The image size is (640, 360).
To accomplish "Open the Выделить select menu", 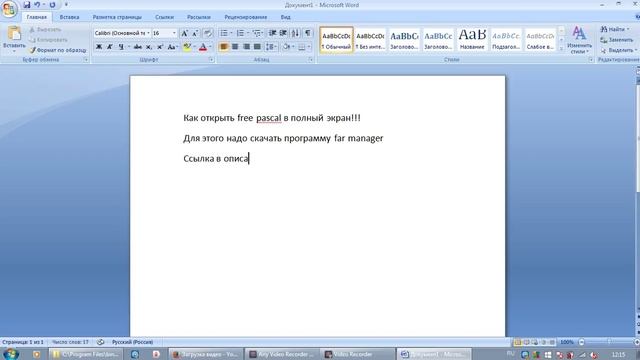I will click(x=618, y=50).
